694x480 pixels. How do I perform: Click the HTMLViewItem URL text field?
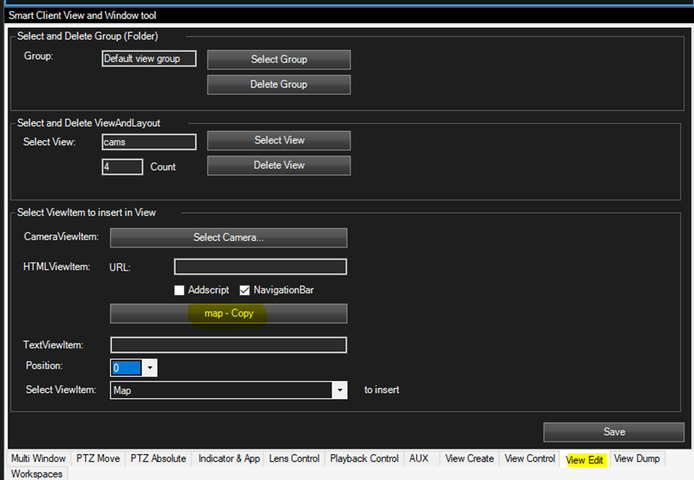tap(260, 266)
